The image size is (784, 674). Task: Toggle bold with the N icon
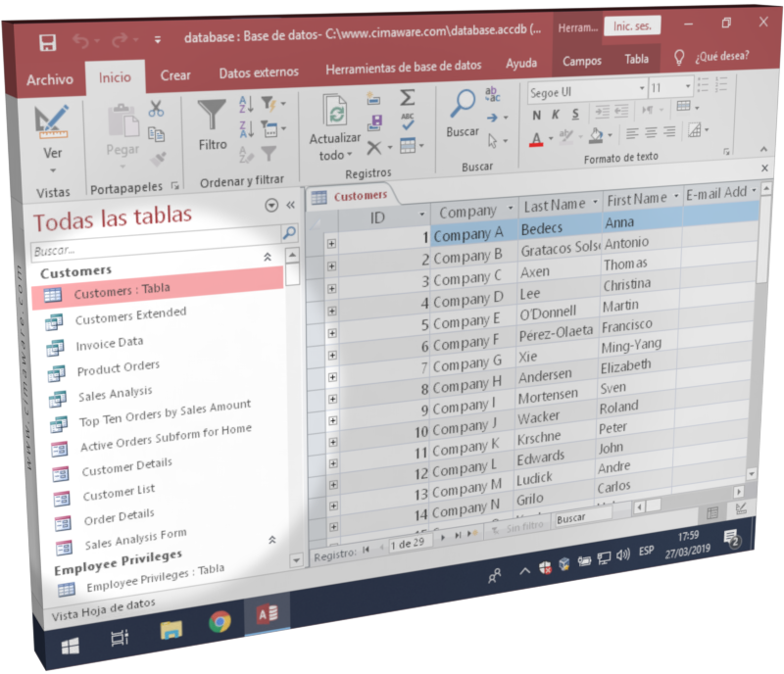pos(535,115)
